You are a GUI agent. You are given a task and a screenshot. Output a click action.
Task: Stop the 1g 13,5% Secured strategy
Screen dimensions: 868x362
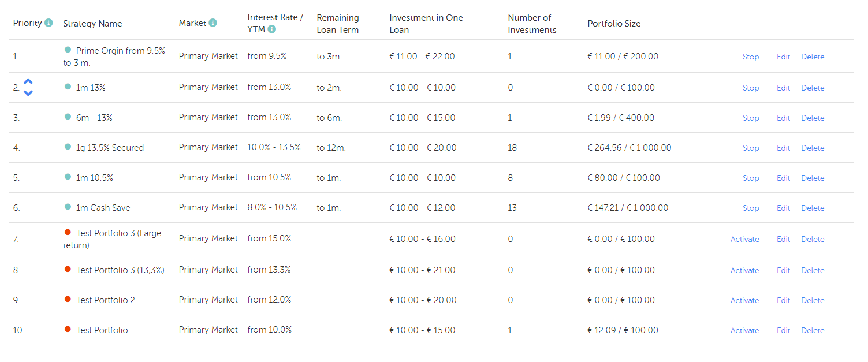[750, 147]
